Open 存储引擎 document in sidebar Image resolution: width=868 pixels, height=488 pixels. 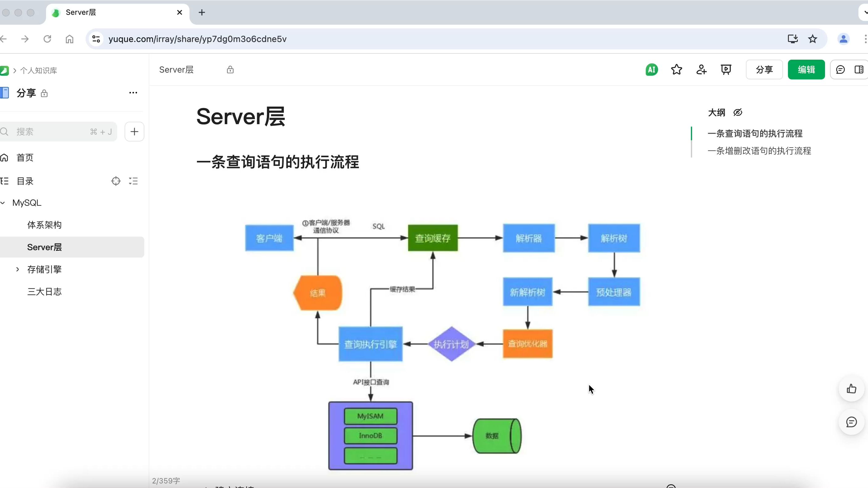click(x=45, y=269)
